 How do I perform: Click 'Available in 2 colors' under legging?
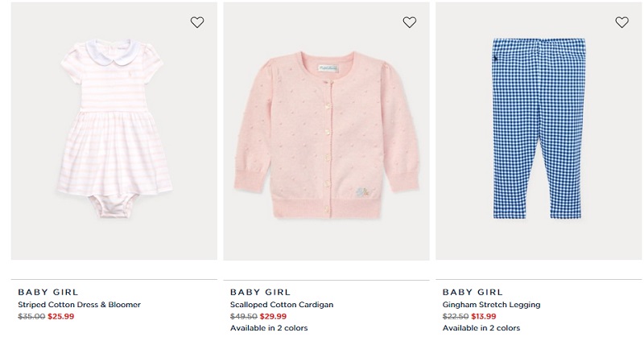[x=481, y=328]
